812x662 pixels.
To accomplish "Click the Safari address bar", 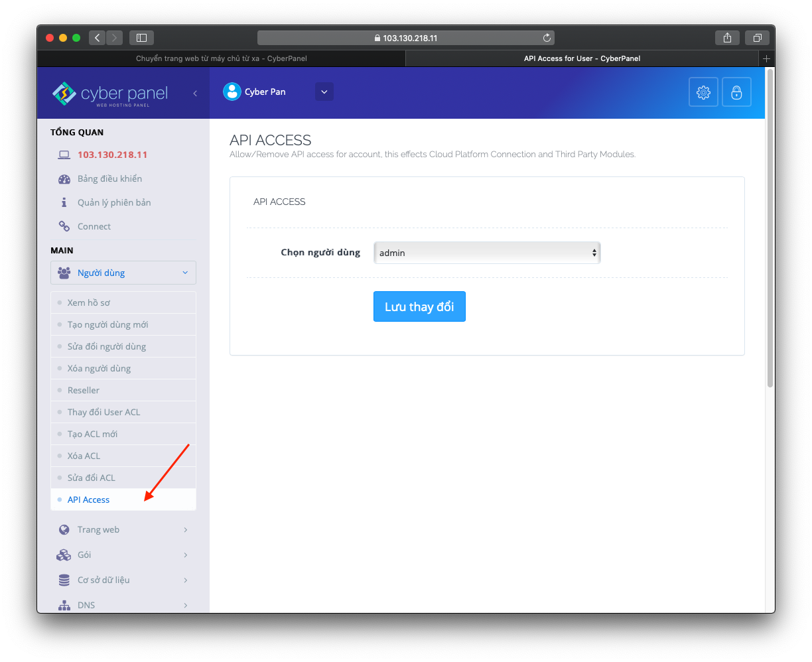I will (x=406, y=38).
